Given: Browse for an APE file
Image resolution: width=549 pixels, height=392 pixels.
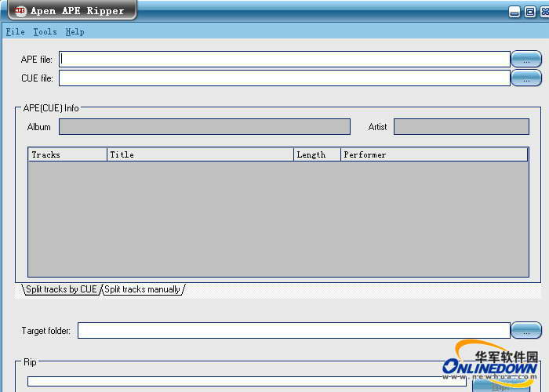Looking at the screenshot, I should pos(526,59).
